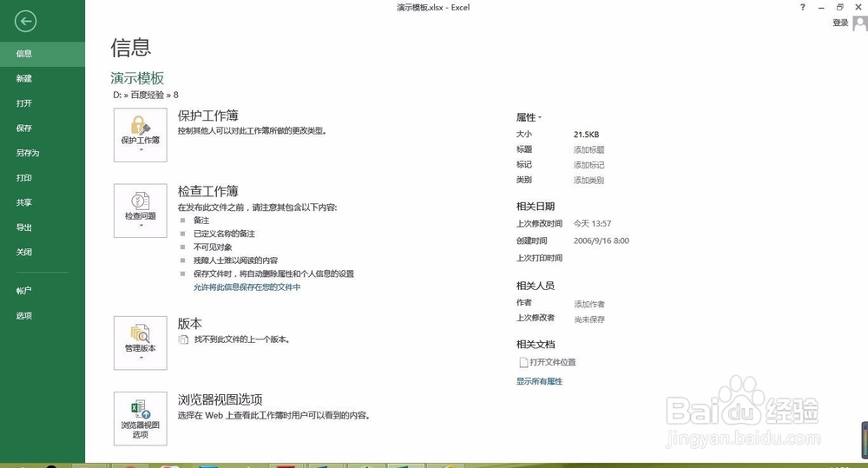Click the 今天 13:57 modified time
This screenshot has height=468, width=868.
point(592,224)
